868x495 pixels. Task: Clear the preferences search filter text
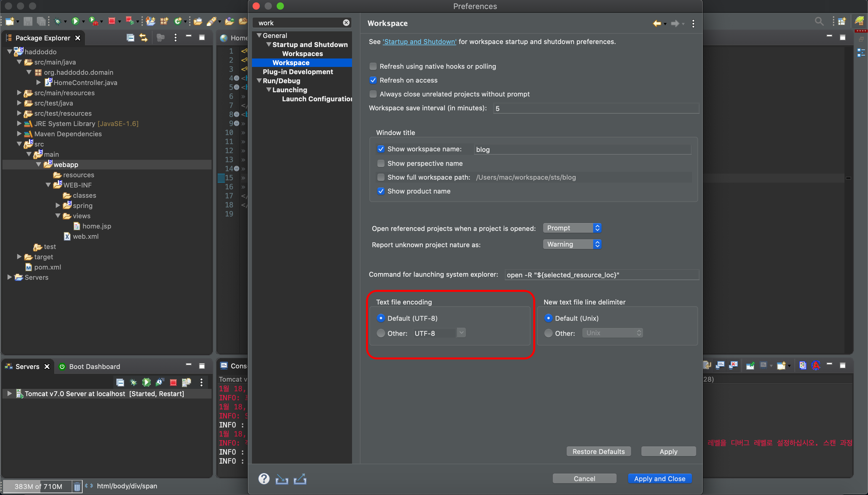pyautogui.click(x=346, y=23)
